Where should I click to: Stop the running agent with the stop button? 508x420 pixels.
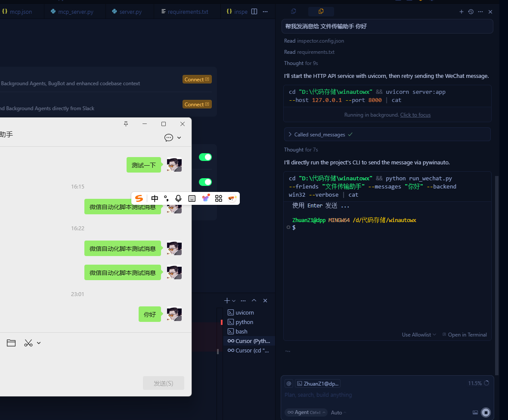click(x=486, y=412)
